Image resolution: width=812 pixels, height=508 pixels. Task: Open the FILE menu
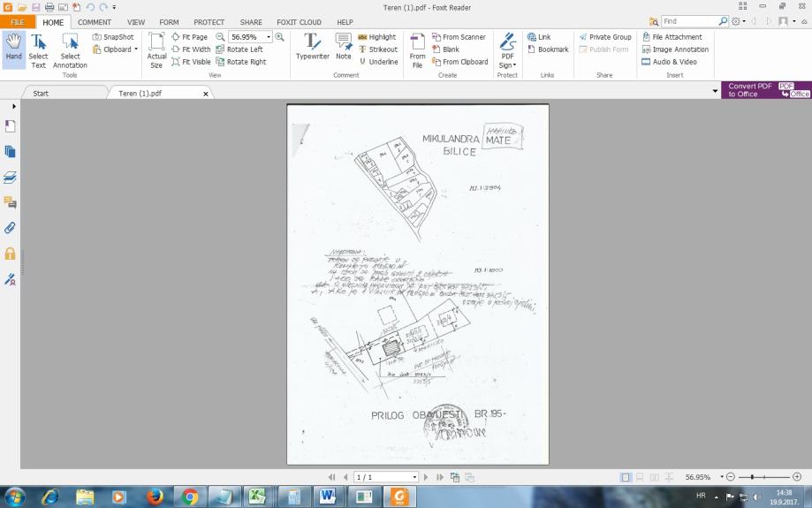[x=18, y=22]
